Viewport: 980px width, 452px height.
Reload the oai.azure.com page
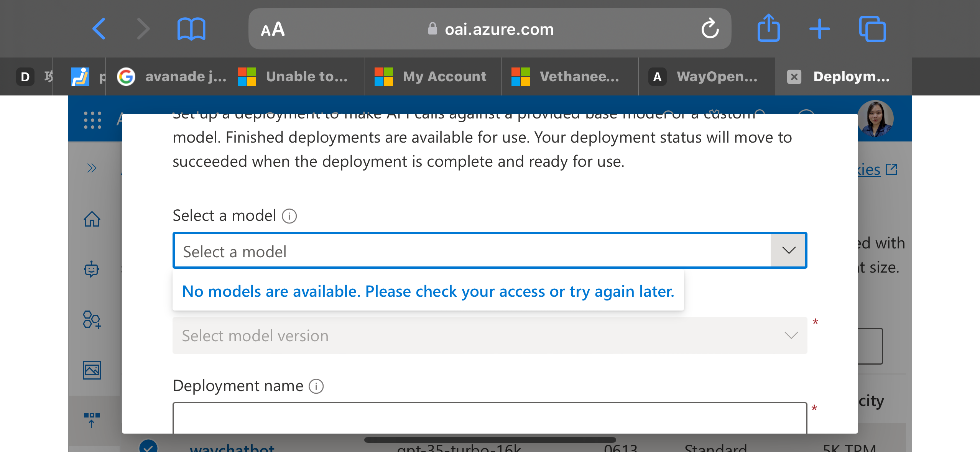coord(710,29)
